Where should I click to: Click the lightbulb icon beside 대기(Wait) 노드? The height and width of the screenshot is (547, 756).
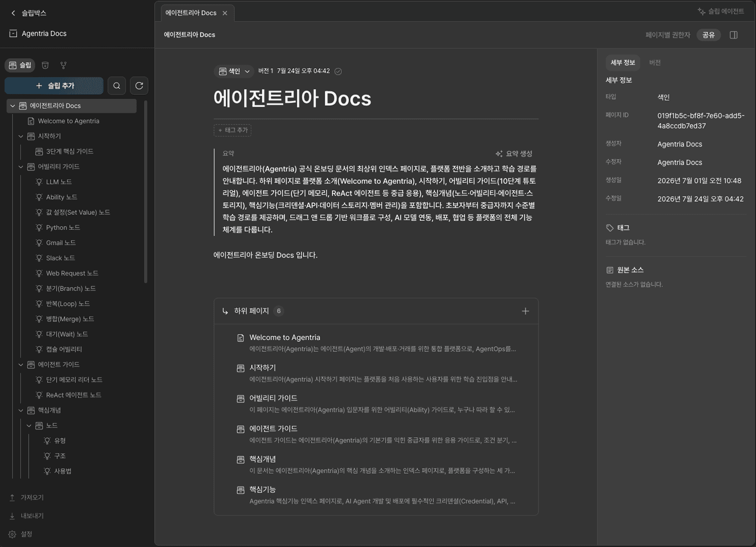(39, 334)
